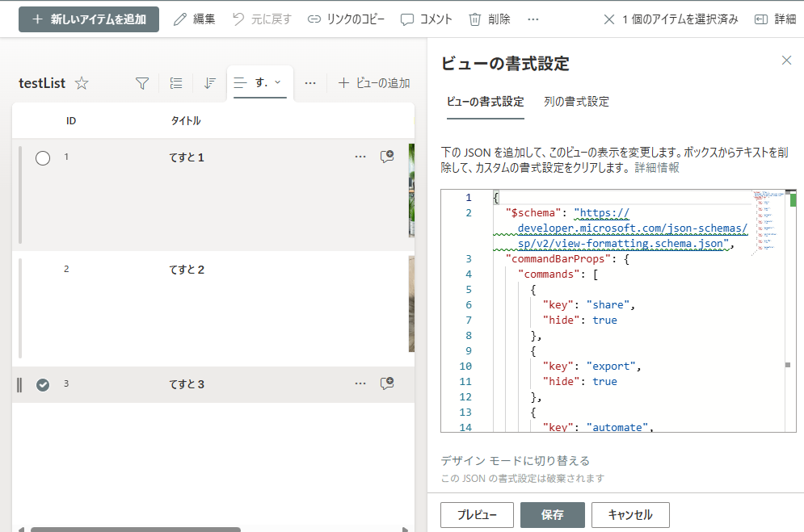Image resolution: width=804 pixels, height=532 pixels.
Task: Click the 削除 trash button
Action: [x=490, y=19]
